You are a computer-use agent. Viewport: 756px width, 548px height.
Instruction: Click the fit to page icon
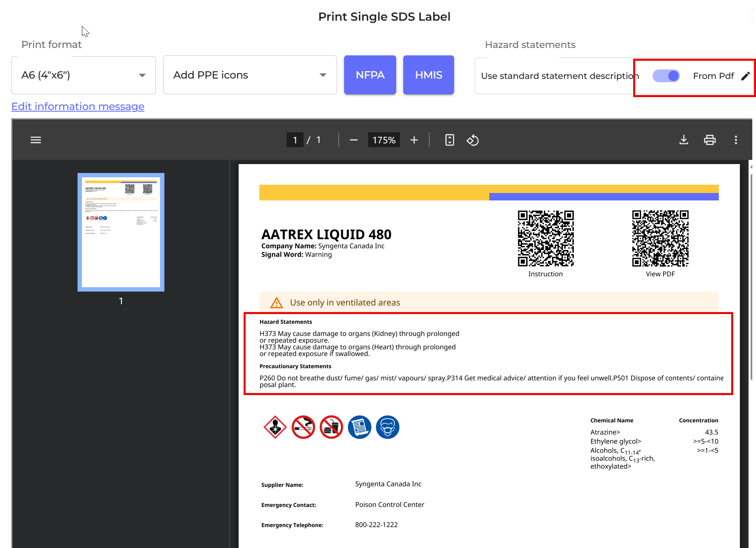click(x=450, y=140)
